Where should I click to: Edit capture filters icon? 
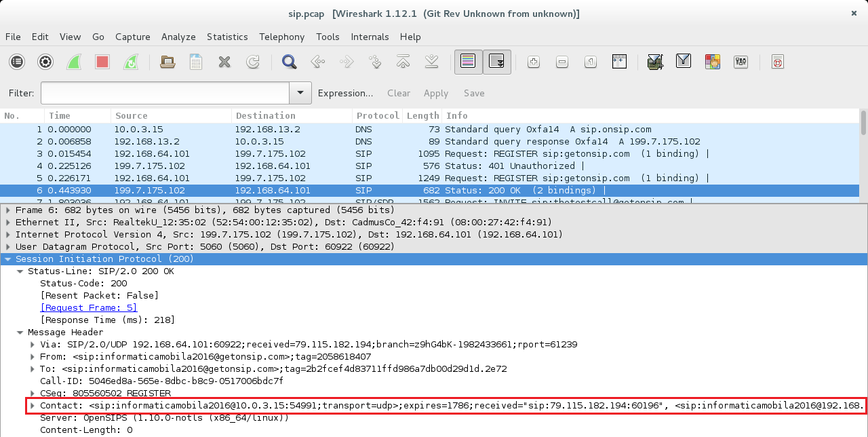pyautogui.click(x=655, y=62)
